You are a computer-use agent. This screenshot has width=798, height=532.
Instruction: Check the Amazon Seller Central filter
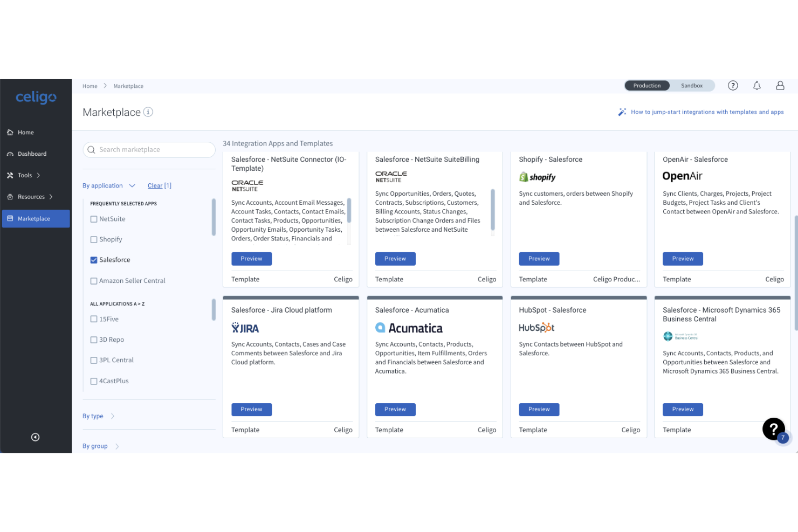tap(94, 281)
